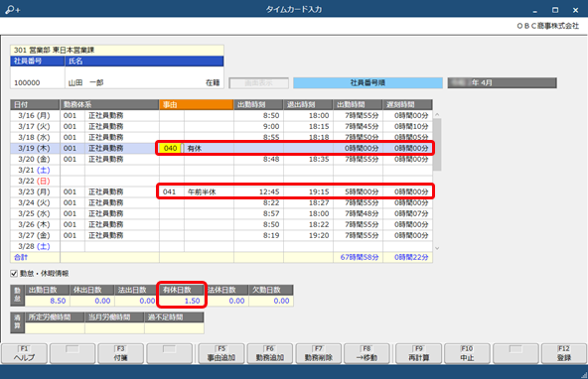This screenshot has width=588, height=379.
Task: Click the F3 付箋 button
Action: [121, 353]
